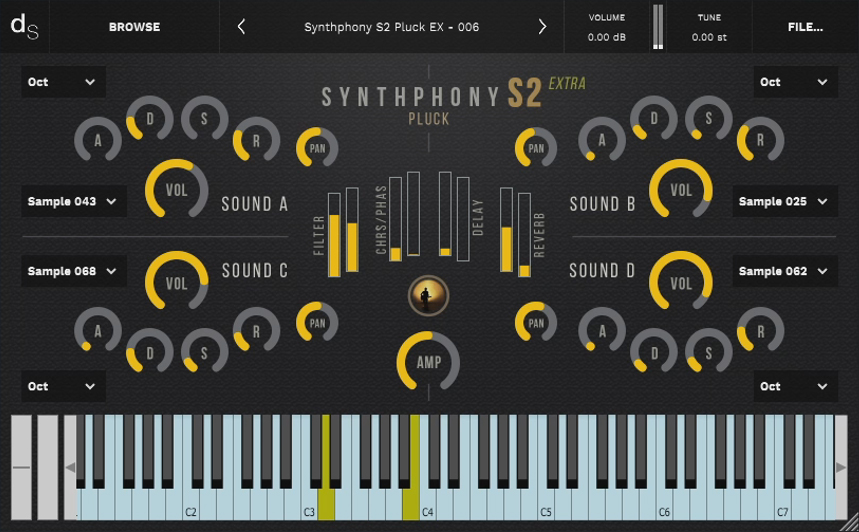Click Sound A sustain (S) knob

(204, 119)
